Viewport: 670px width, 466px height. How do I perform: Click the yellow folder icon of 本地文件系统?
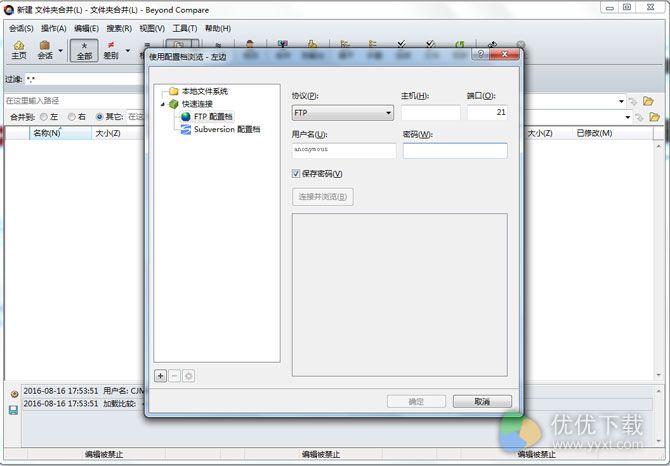[173, 91]
